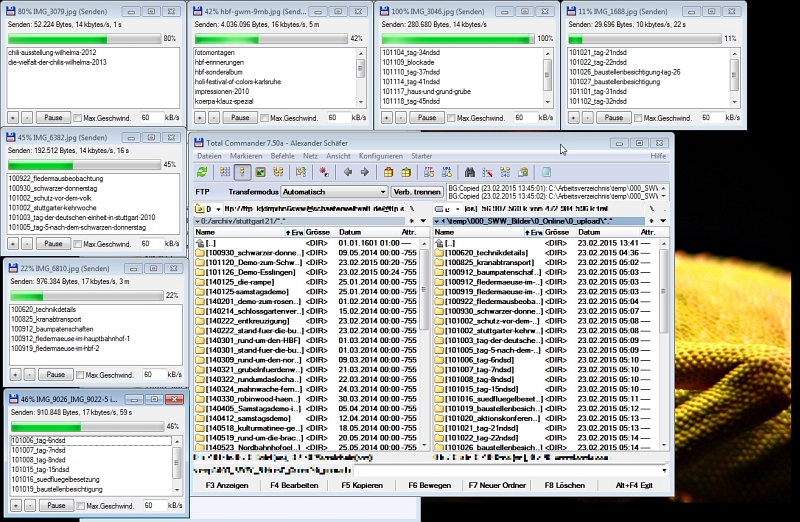Screen dimensions: 800x522
Task: Check Max.Geschwind. in the IMG_1688 transfer window
Action: (x=640, y=118)
